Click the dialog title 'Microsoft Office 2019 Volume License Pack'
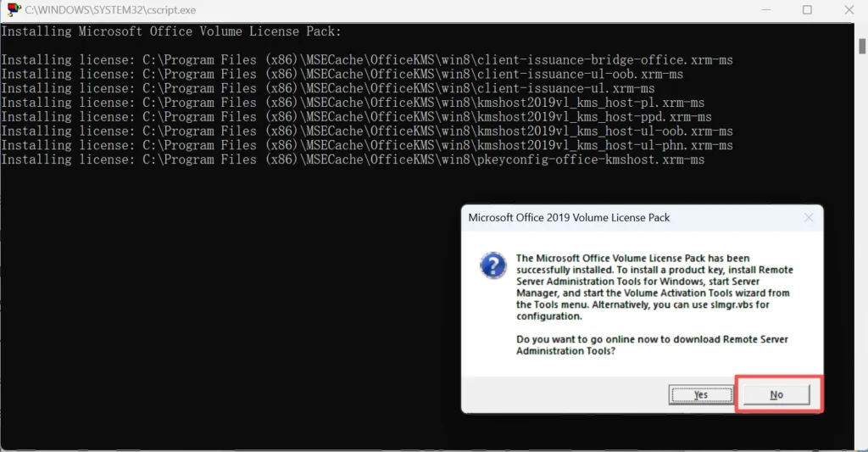 pos(569,218)
